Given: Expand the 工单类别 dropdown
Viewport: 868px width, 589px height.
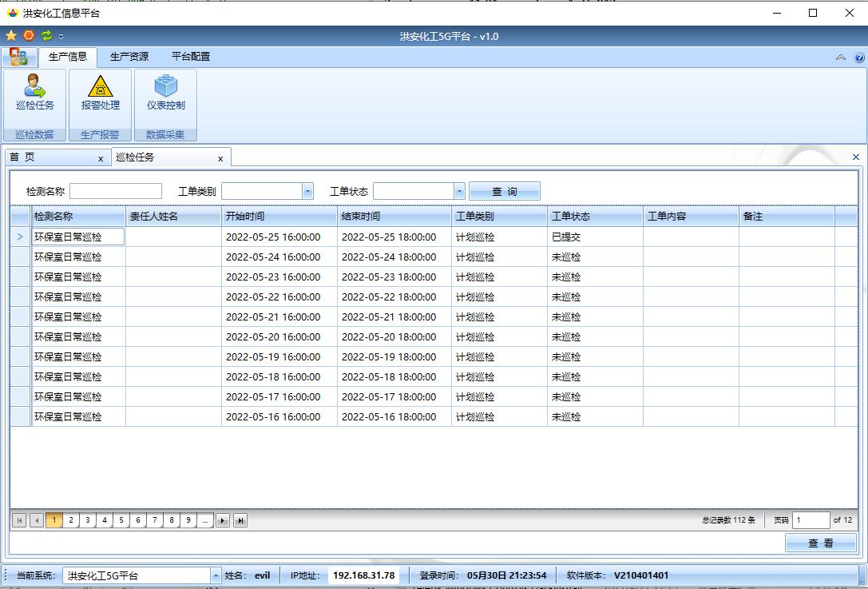Looking at the screenshot, I should (x=307, y=191).
